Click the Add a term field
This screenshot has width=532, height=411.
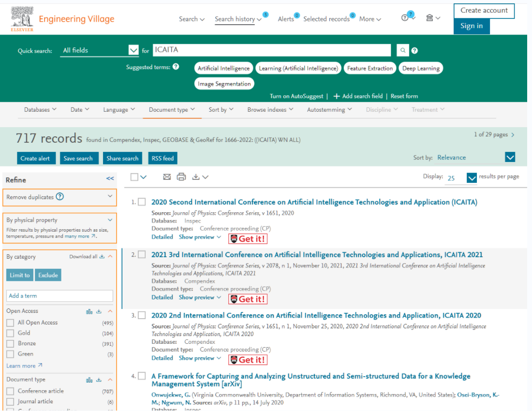pyautogui.click(x=59, y=296)
